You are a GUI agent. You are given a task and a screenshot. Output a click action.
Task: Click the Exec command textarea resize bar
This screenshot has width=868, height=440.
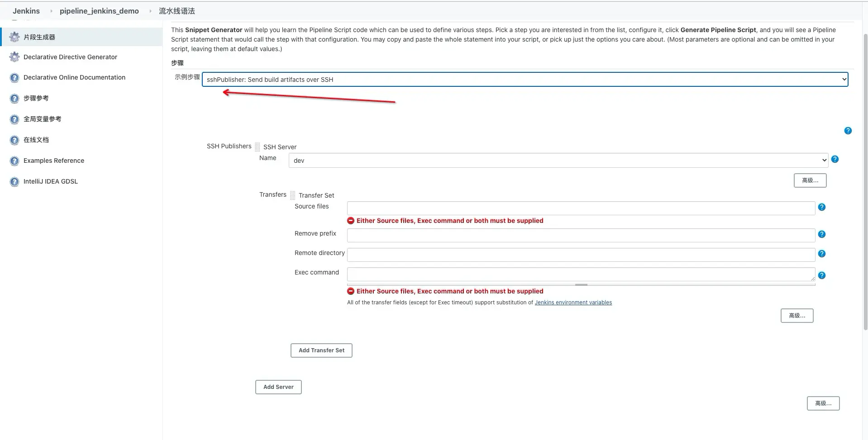(581, 284)
